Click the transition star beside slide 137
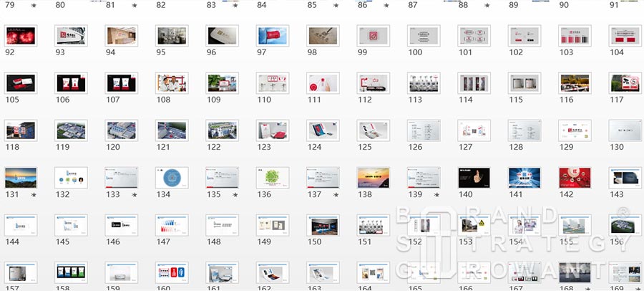 click(336, 195)
